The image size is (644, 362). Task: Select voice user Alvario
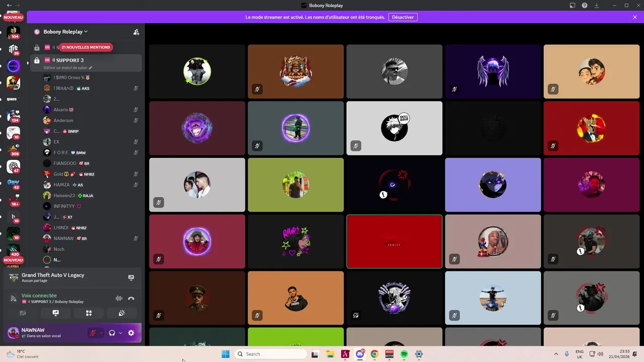pyautogui.click(x=91, y=110)
